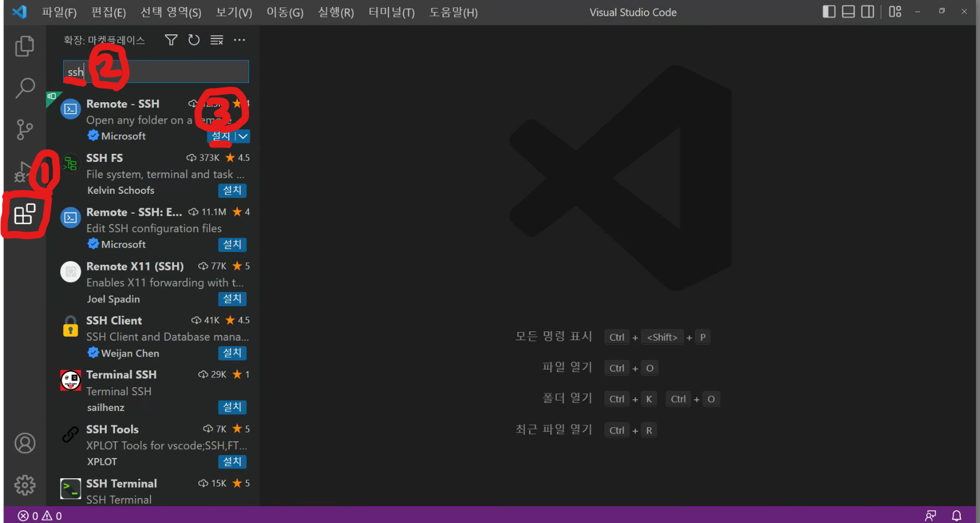
Task: Click the 'Weijan Chen' publisher name
Action: click(x=130, y=354)
